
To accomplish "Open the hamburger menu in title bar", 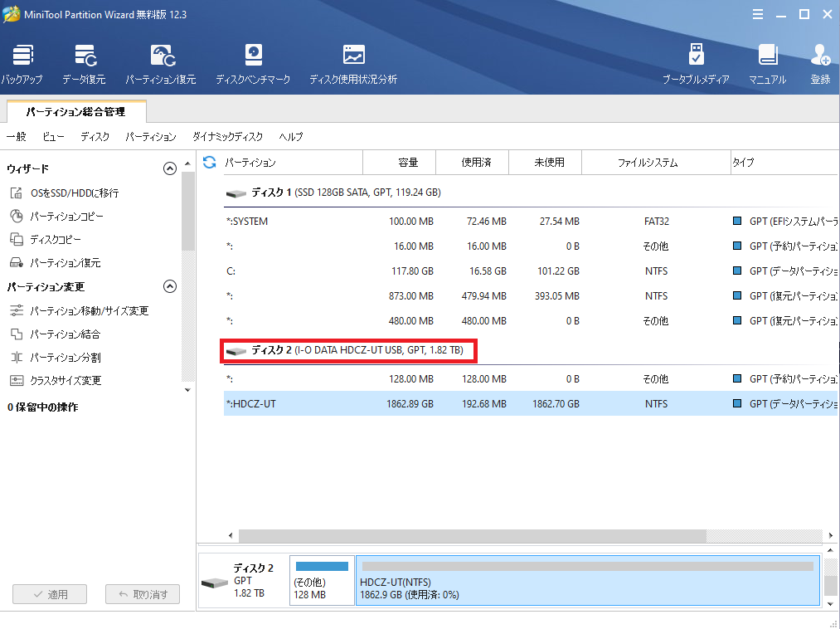I will point(758,14).
